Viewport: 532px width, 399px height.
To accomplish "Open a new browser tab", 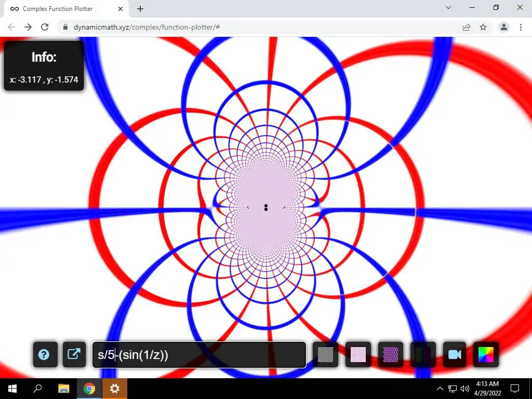I will coord(140,9).
